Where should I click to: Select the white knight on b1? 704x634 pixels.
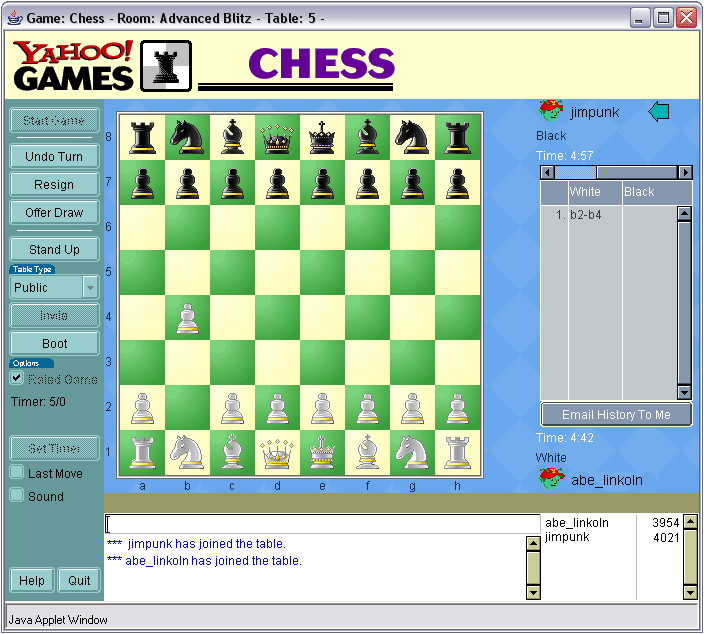pos(187,453)
